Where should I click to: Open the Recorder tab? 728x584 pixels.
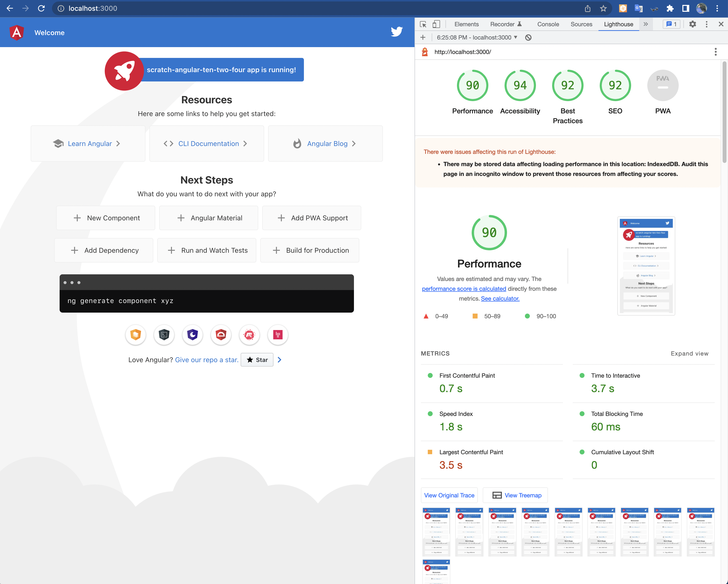pyautogui.click(x=506, y=24)
